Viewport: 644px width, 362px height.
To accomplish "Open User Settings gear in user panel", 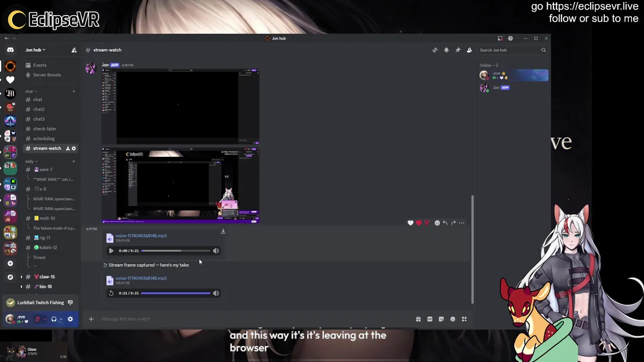I will pos(70,319).
